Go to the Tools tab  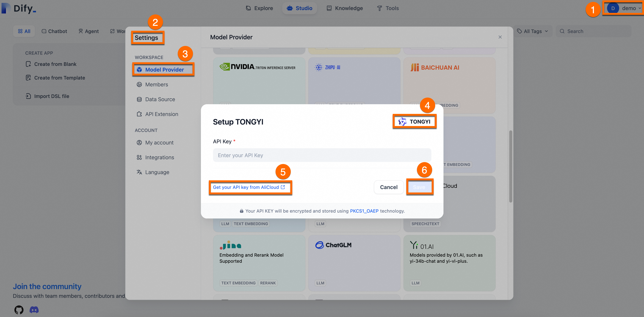click(x=388, y=8)
